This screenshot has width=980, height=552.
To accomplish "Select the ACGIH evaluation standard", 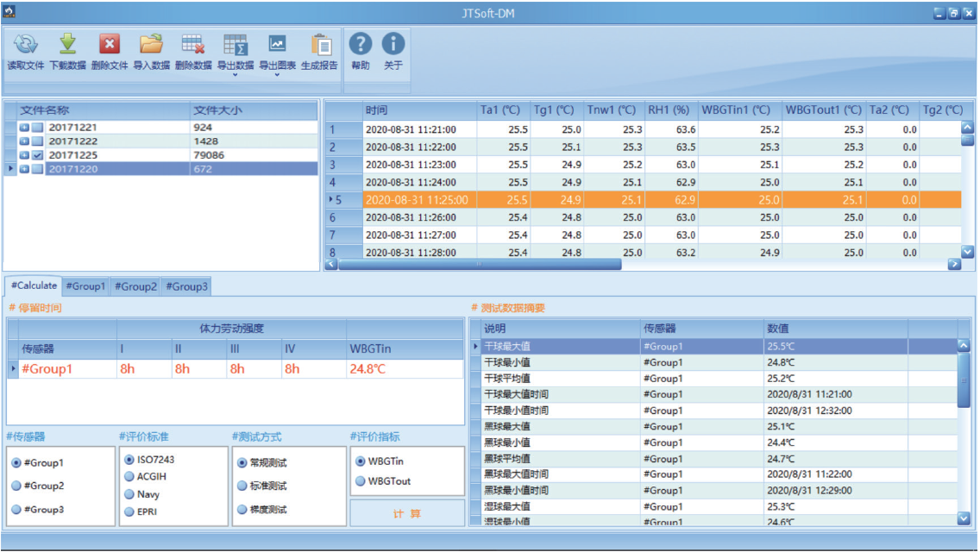I will [x=129, y=476].
